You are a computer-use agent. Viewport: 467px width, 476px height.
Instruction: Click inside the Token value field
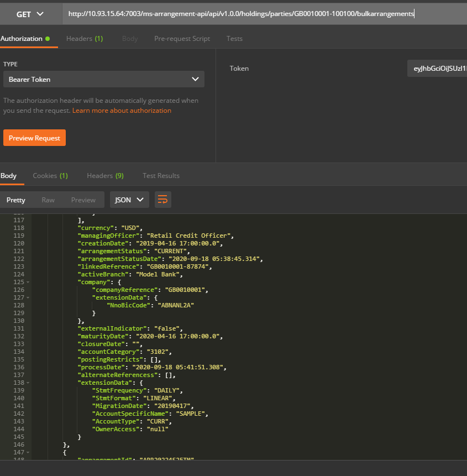click(437, 69)
